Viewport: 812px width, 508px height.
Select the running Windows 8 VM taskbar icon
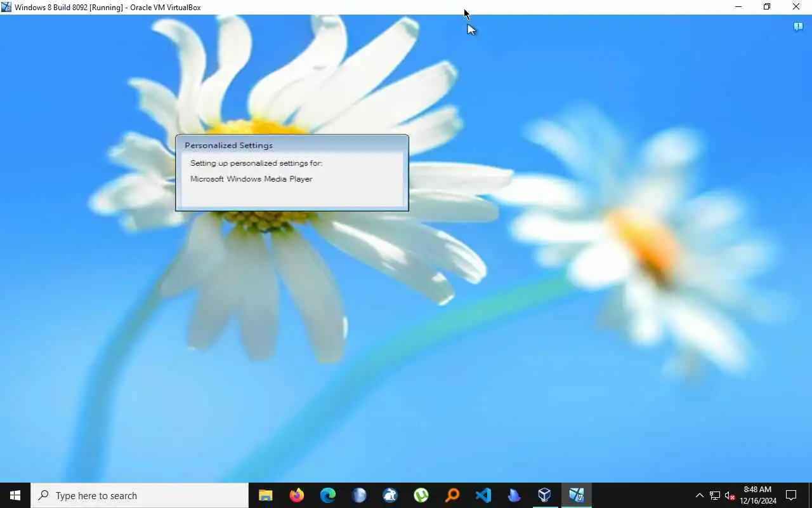tap(576, 495)
